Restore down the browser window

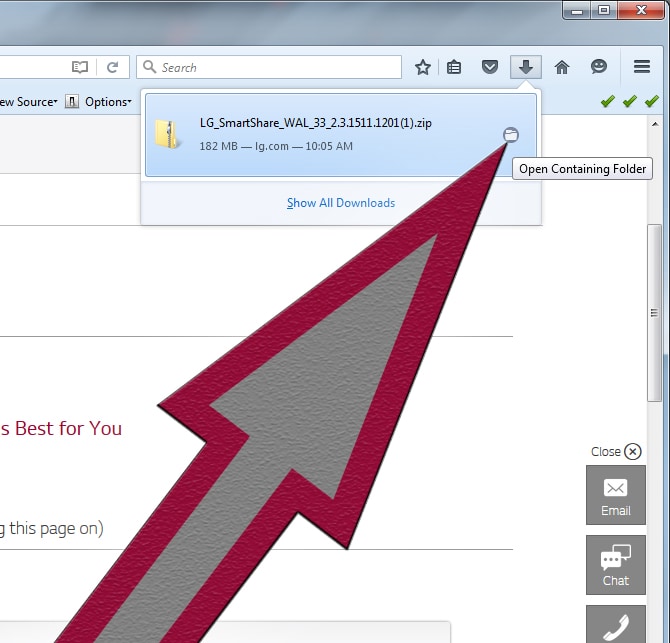click(603, 11)
